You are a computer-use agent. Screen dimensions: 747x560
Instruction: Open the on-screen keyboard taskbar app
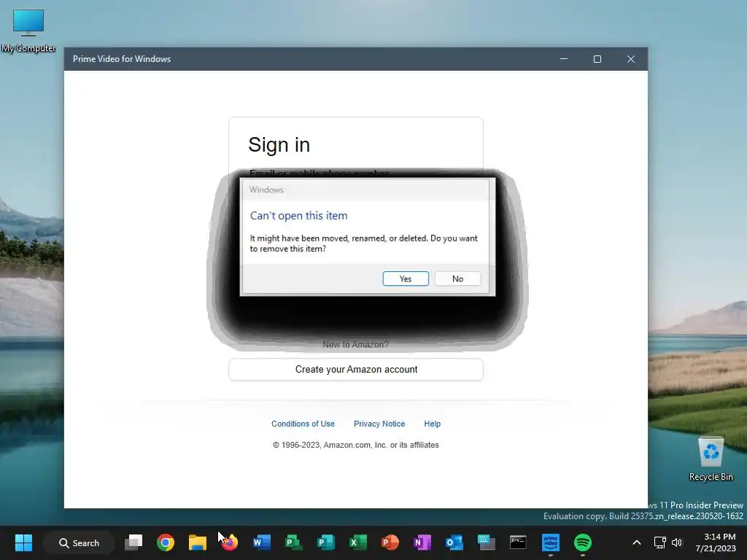(x=486, y=542)
